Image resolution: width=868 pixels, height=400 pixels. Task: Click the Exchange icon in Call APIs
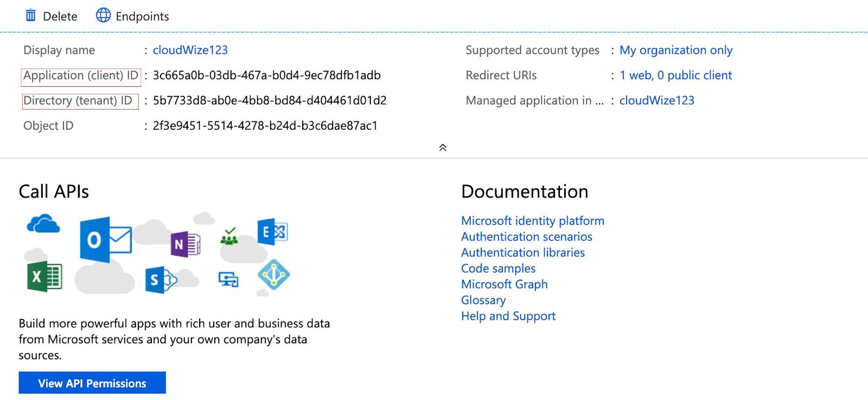pyautogui.click(x=272, y=232)
